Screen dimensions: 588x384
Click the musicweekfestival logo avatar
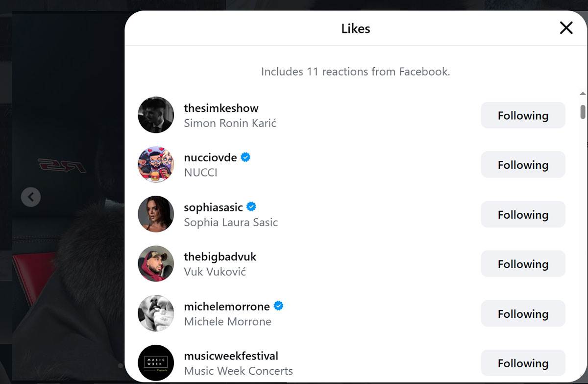click(x=156, y=362)
